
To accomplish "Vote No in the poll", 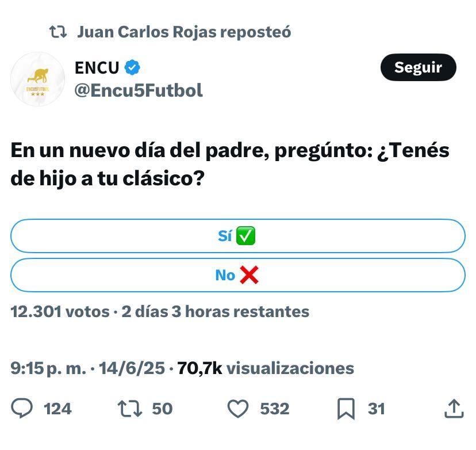I will point(238,275).
